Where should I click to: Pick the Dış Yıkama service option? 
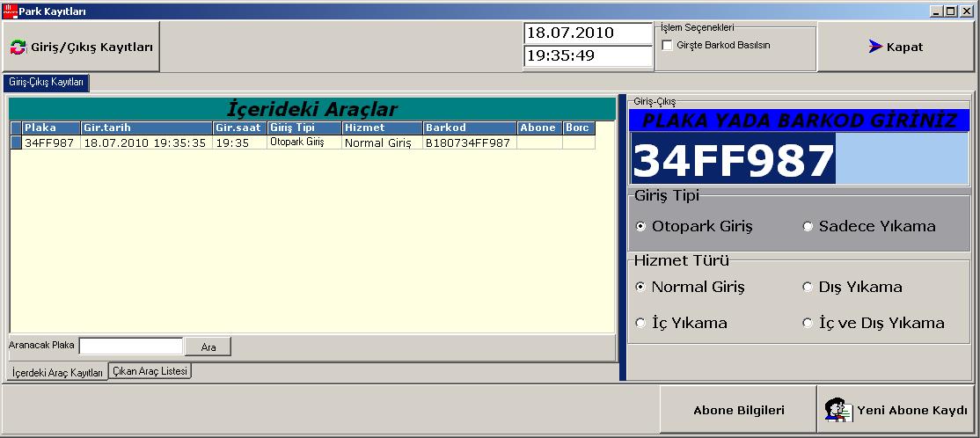808,287
